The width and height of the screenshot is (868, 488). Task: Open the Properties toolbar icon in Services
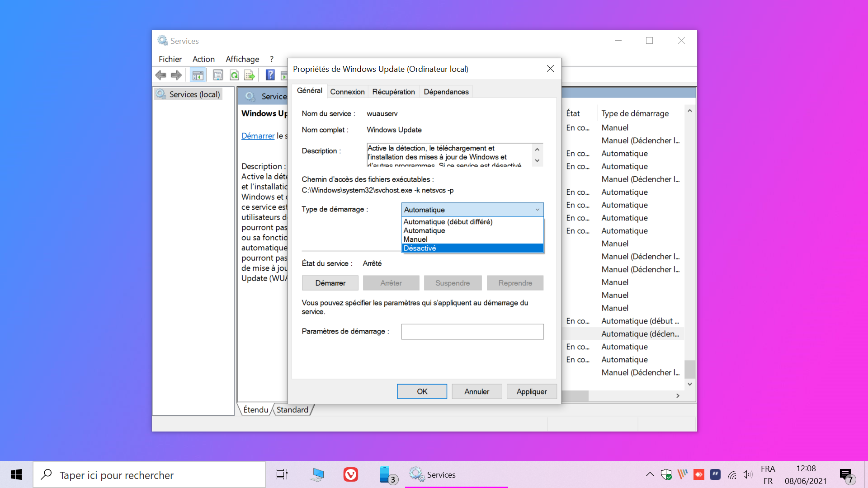click(x=218, y=75)
